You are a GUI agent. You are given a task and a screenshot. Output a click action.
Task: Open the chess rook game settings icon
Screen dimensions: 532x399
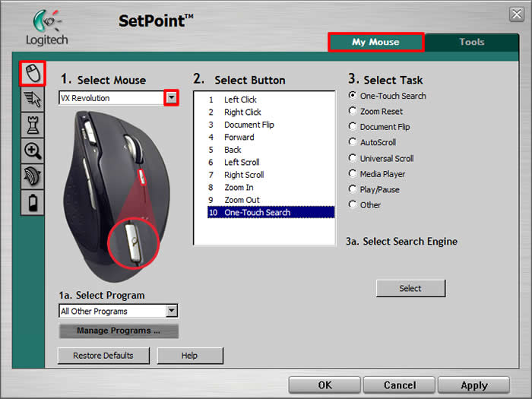tap(33, 125)
